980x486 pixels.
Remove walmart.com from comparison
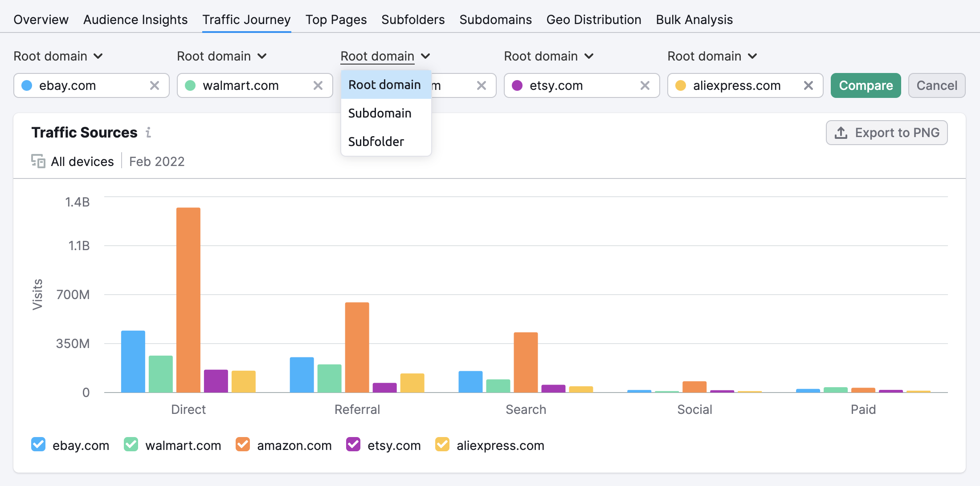pos(318,85)
